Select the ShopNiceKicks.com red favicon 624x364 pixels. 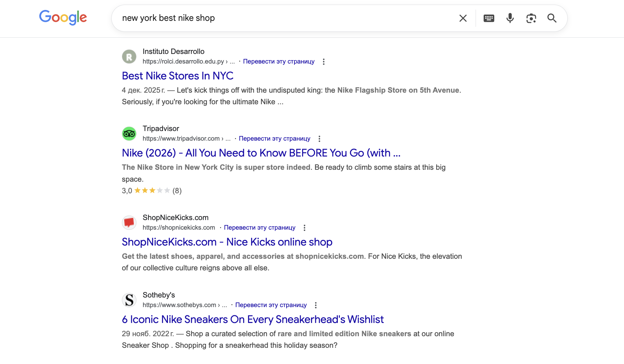point(129,222)
